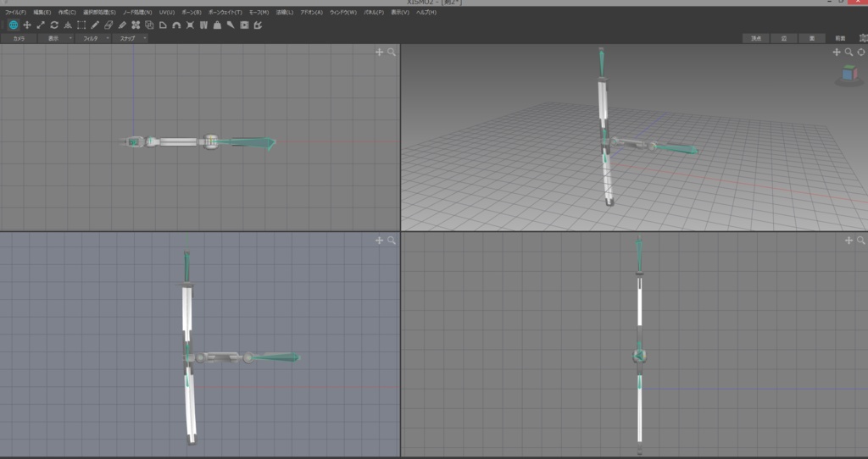Select the Rotate tool circular-arrows icon
Image resolution: width=868 pixels, height=459 pixels.
coord(54,25)
